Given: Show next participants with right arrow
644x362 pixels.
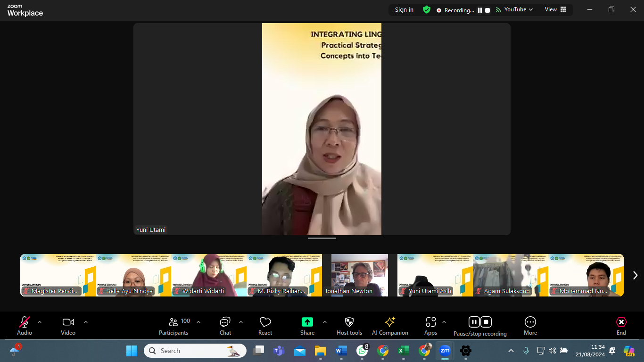Looking at the screenshot, I should (635, 275).
